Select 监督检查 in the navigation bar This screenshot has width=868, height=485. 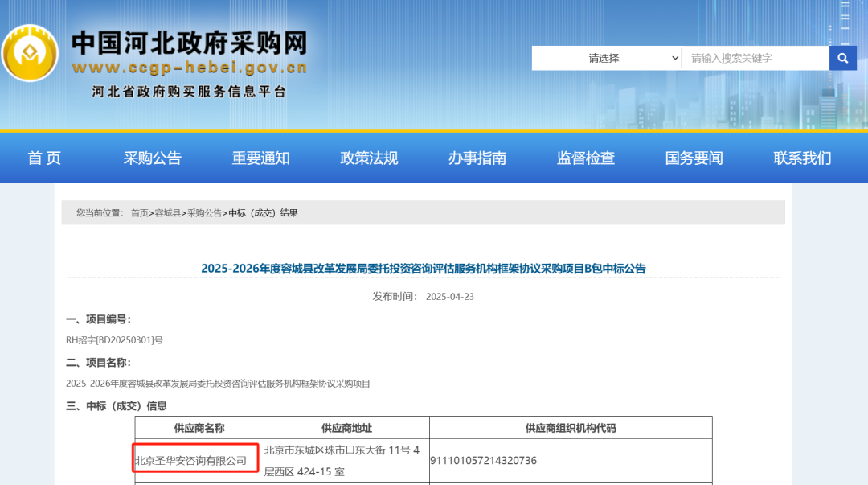pos(586,158)
